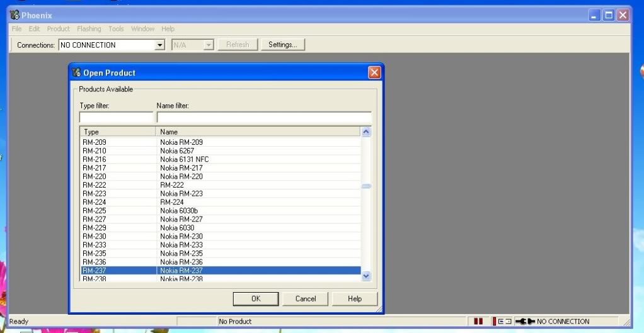644x333 pixels.
Task: Sort by the Type column header
Action: pos(118,132)
